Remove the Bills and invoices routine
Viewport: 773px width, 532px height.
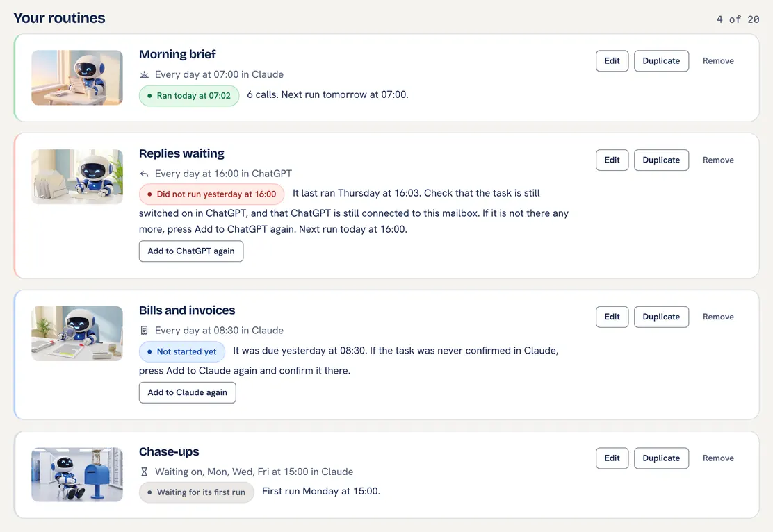click(718, 317)
